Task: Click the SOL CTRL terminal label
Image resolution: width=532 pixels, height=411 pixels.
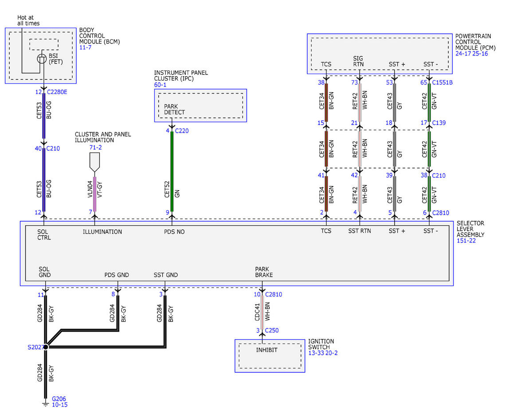Action: tap(45, 235)
